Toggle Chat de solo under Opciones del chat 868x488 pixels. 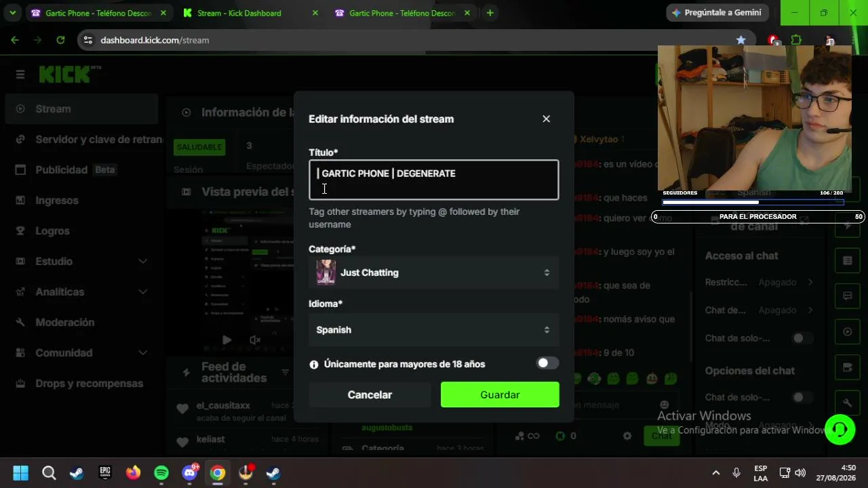tap(802, 397)
